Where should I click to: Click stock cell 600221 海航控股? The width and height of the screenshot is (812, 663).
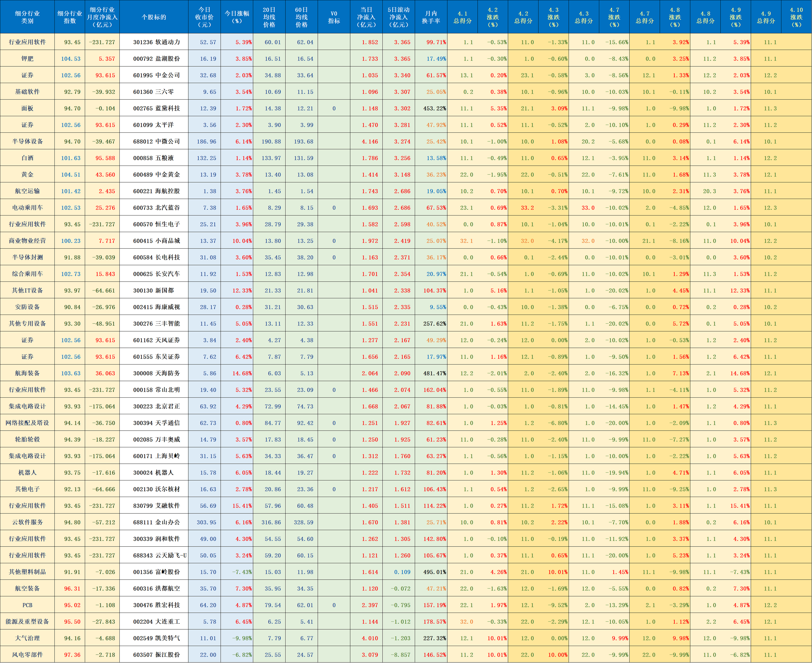point(154,191)
